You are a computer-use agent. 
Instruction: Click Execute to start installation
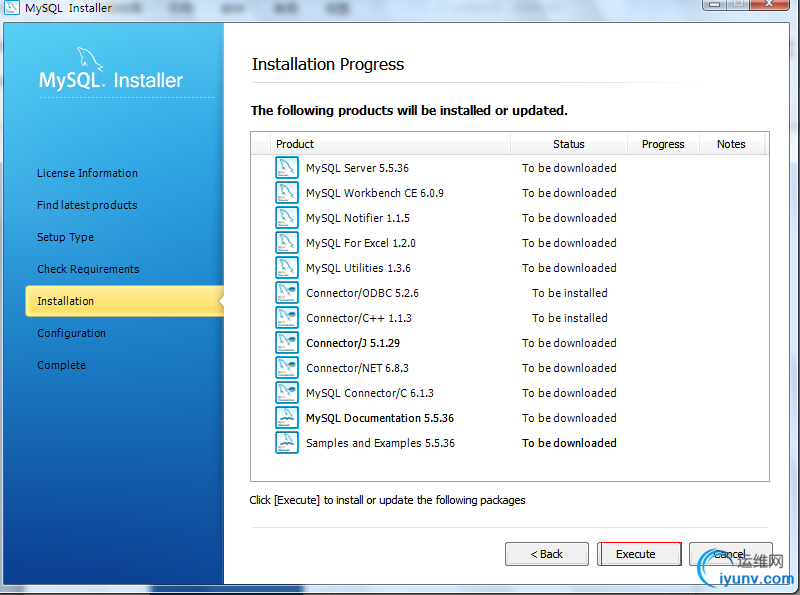click(x=640, y=554)
